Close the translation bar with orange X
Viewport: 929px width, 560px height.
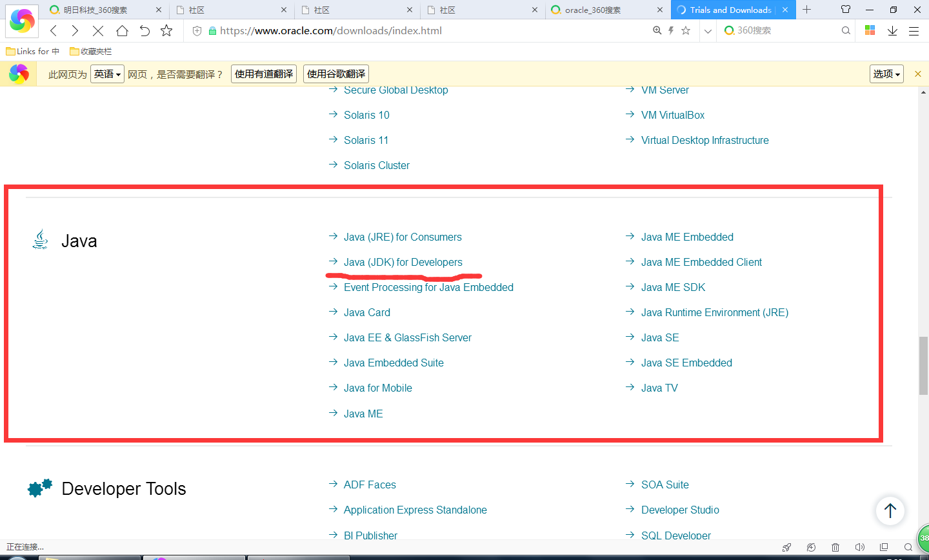pos(918,74)
